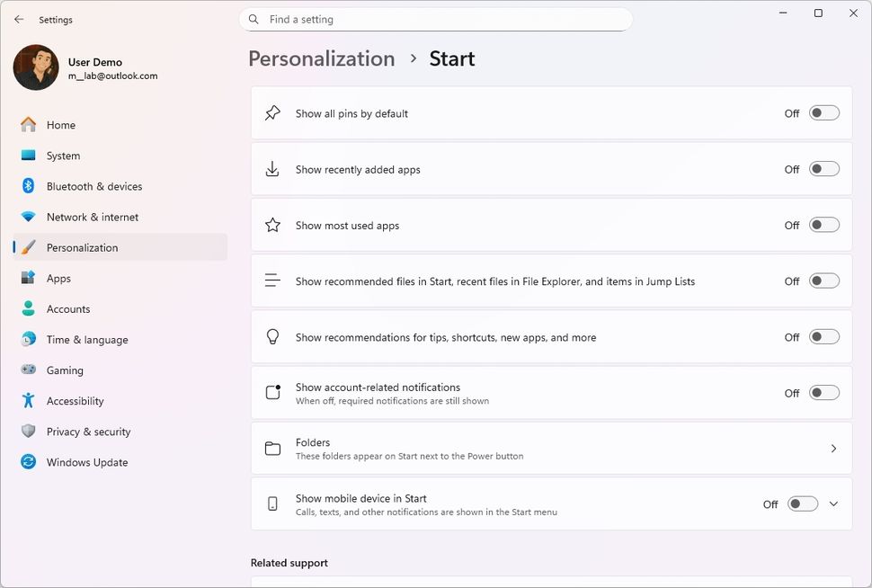Screen dimensions: 872x588
Task: Click the Time & language icon
Action: pos(29,340)
